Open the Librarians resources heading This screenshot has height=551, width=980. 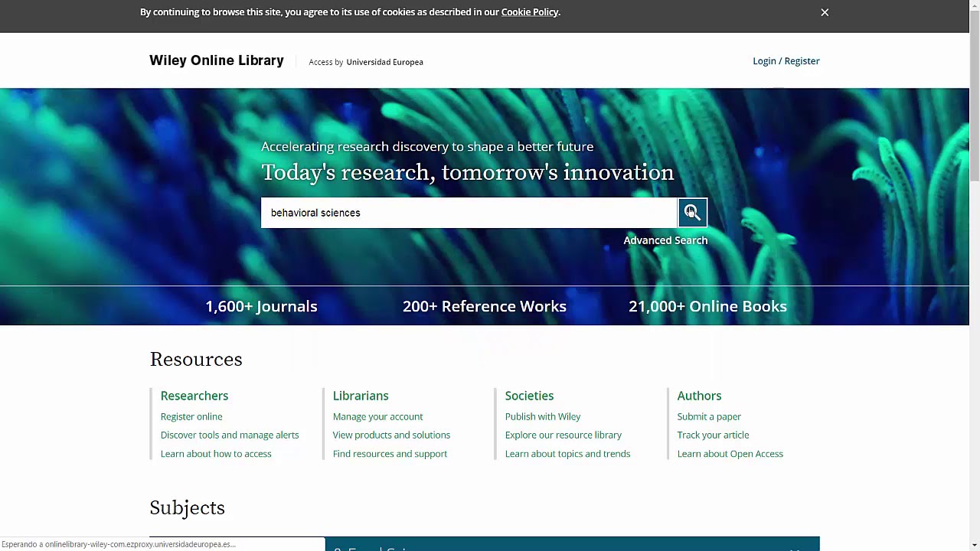tap(361, 396)
